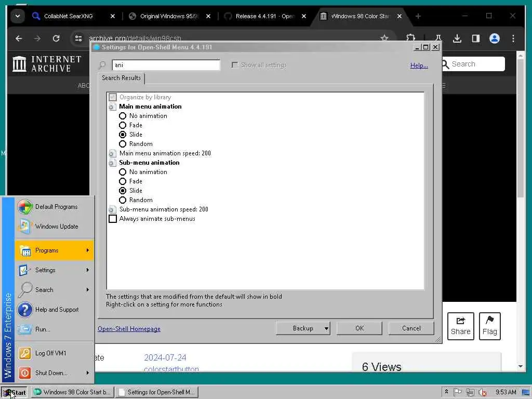Click the Search magnifier icon in Start menu
The height and width of the screenshot is (399, 532).
[25, 290]
